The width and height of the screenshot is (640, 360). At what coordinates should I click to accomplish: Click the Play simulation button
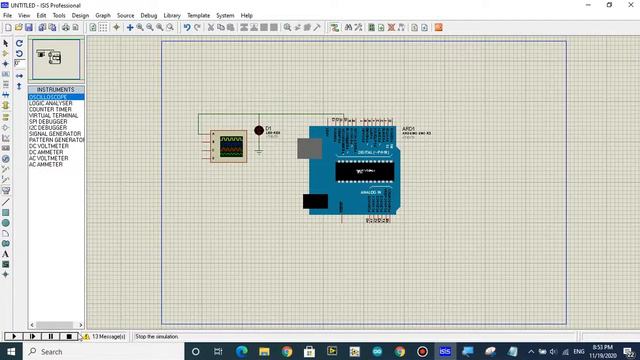(13, 336)
